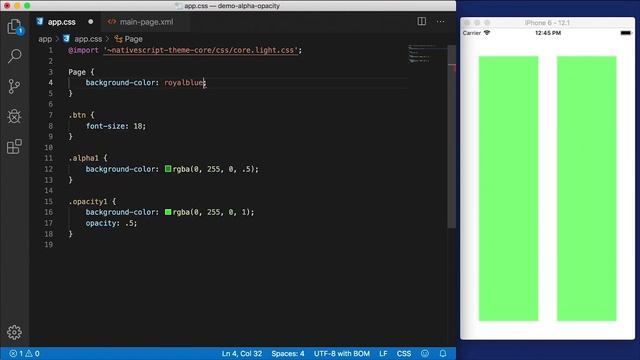Click the editor vertical scrollbar
The height and width of the screenshot is (360, 640).
point(451,137)
